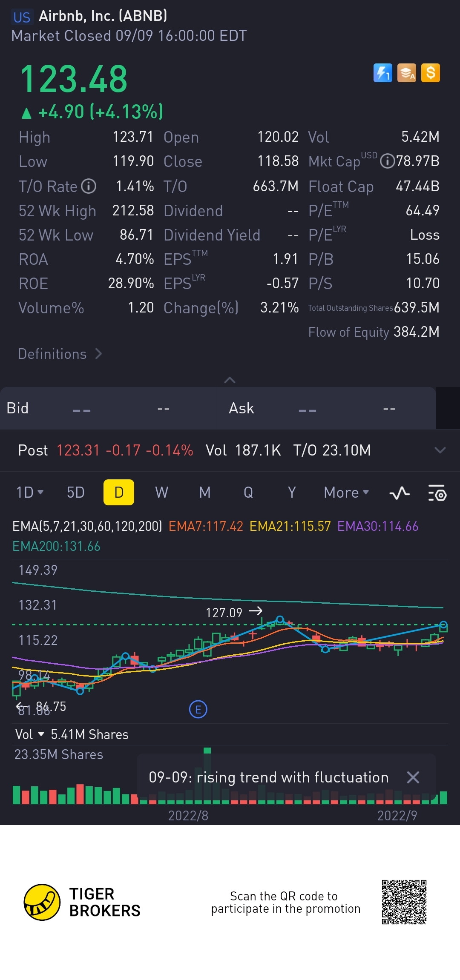Tap the Total Outstanding Shares 639.5M value
Screen dimensions: 460x980
coord(417,307)
